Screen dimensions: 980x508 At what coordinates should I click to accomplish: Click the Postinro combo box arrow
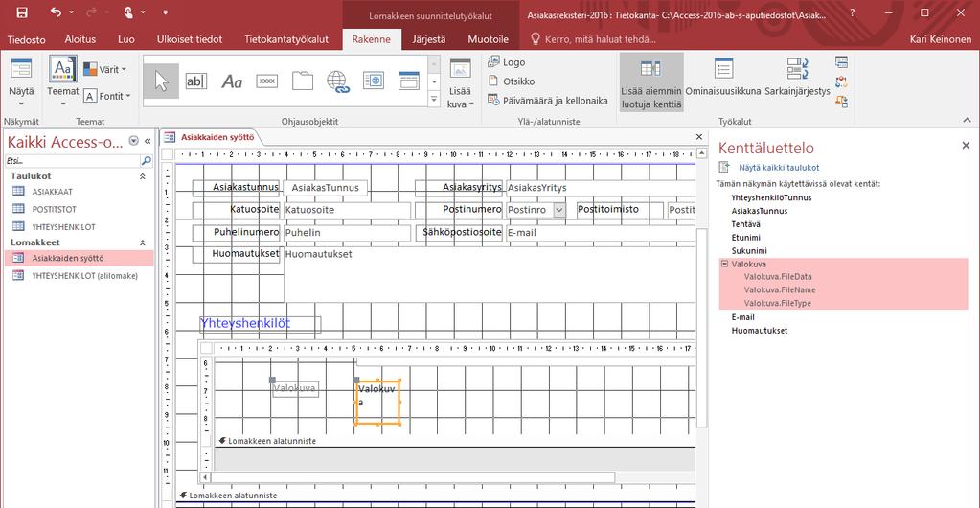(x=559, y=210)
